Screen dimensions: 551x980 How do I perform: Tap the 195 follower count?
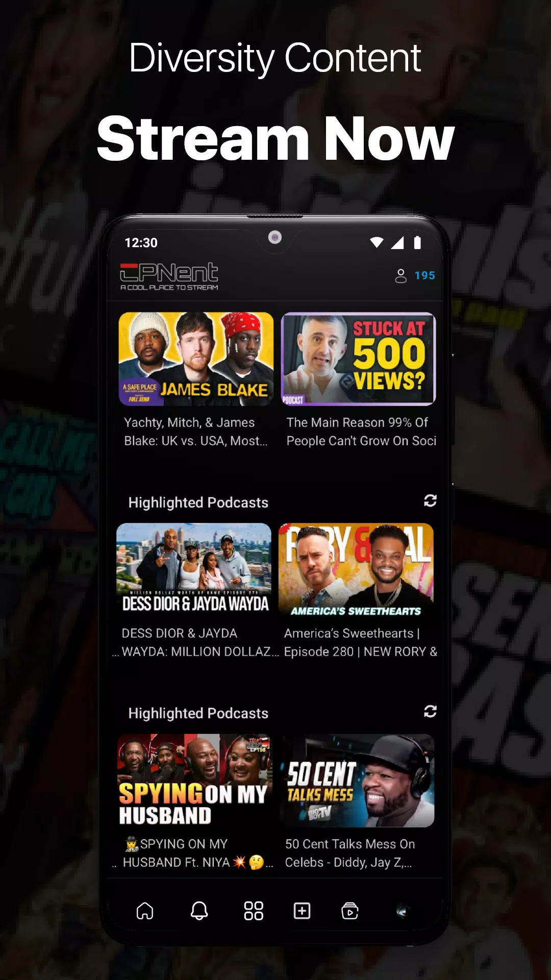click(424, 276)
